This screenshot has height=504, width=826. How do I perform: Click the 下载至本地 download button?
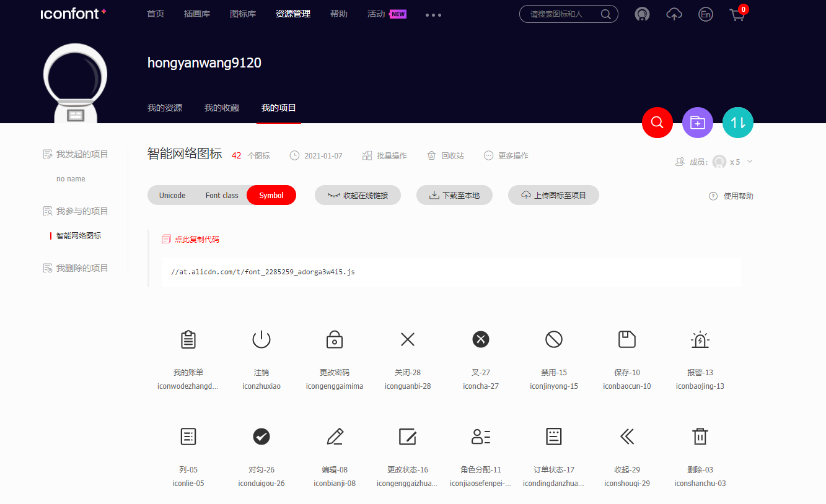[x=454, y=194]
